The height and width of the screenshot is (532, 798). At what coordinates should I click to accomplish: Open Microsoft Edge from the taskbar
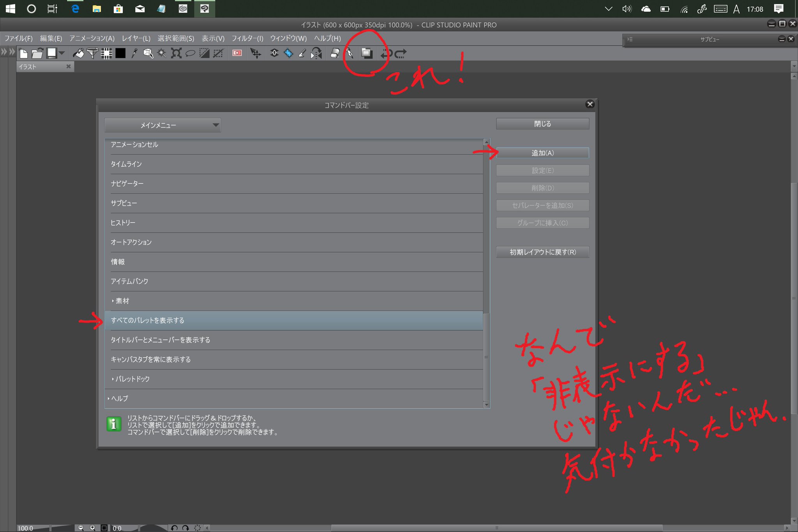coord(75,9)
